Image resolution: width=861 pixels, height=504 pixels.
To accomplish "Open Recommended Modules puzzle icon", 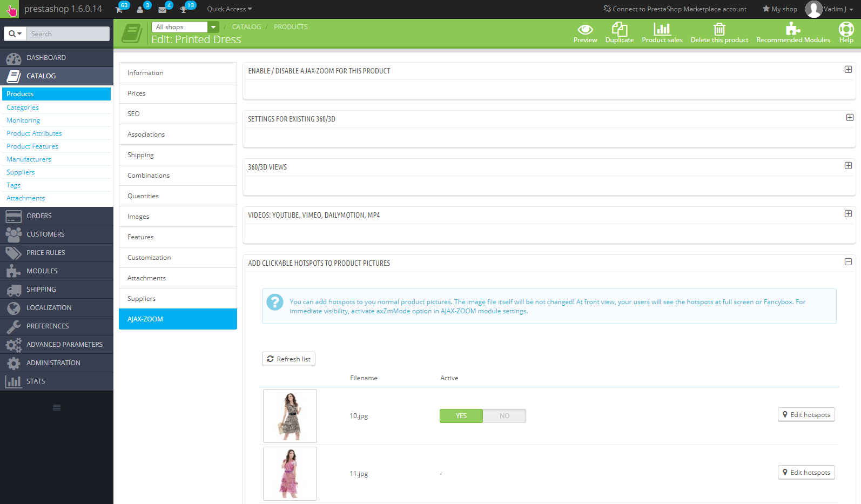I will tap(792, 29).
